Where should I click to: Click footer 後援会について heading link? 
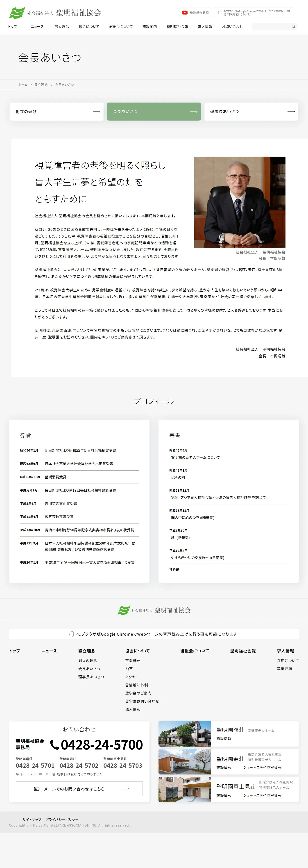tap(195, 651)
